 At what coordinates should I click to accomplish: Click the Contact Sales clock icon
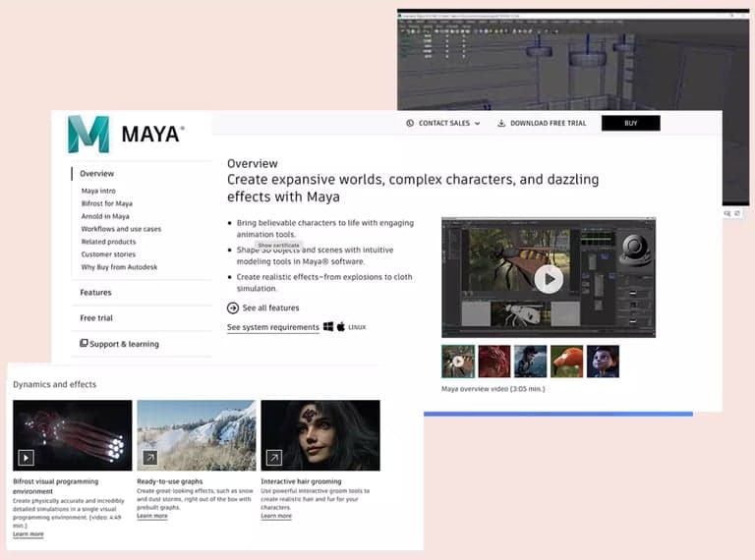(410, 123)
